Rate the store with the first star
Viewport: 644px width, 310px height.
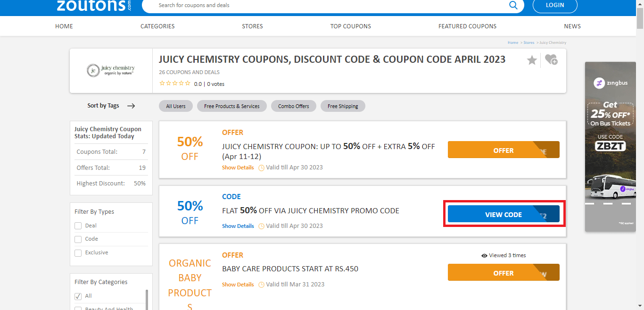click(162, 83)
